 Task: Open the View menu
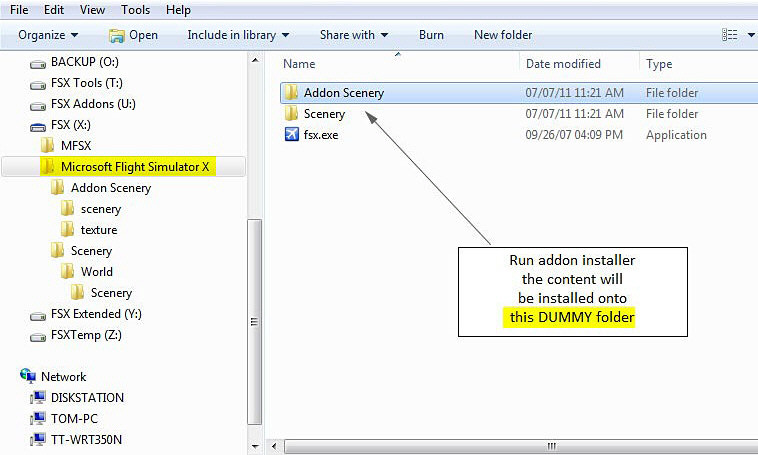tap(92, 10)
